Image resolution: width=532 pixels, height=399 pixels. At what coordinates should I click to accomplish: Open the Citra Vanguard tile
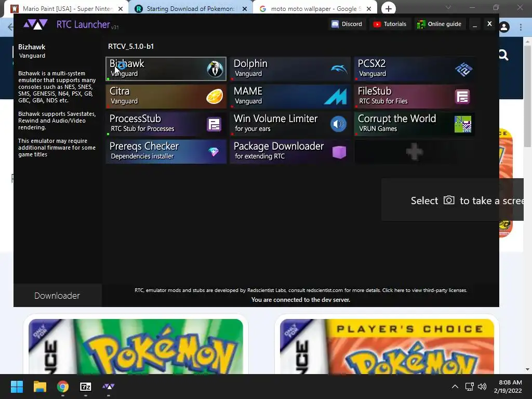point(166,96)
